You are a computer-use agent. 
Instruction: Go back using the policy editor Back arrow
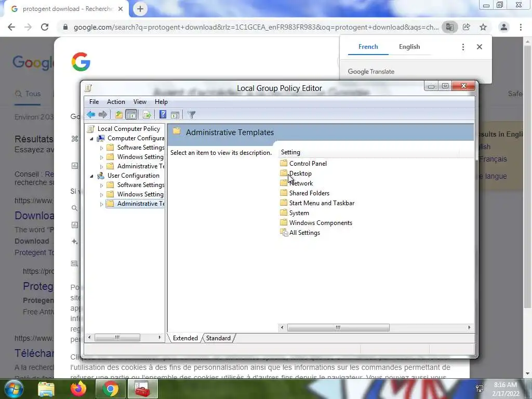(90, 115)
